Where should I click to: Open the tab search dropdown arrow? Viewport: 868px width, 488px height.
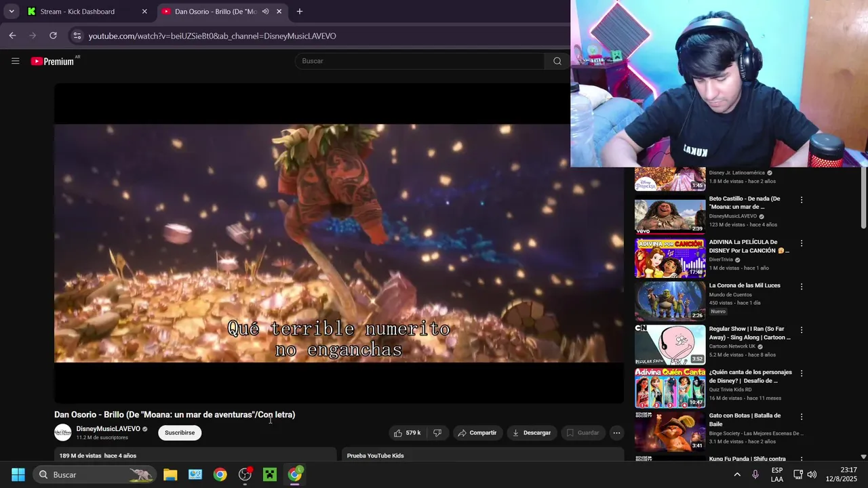[x=12, y=11]
